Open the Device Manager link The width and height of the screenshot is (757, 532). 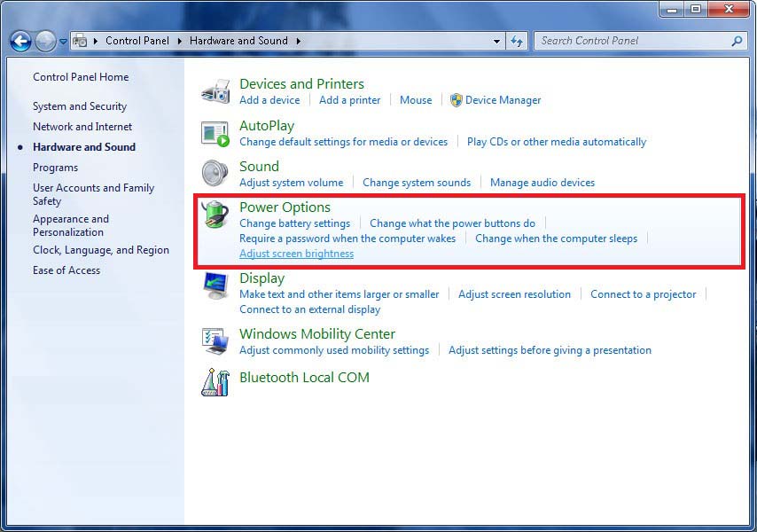(x=503, y=100)
